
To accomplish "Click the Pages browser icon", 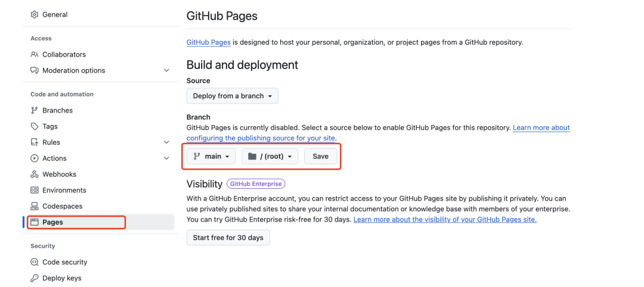I will [35, 222].
